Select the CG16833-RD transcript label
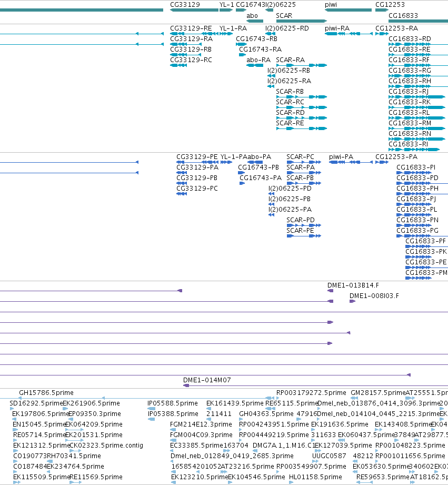This screenshot has width=448, height=485. click(x=410, y=38)
